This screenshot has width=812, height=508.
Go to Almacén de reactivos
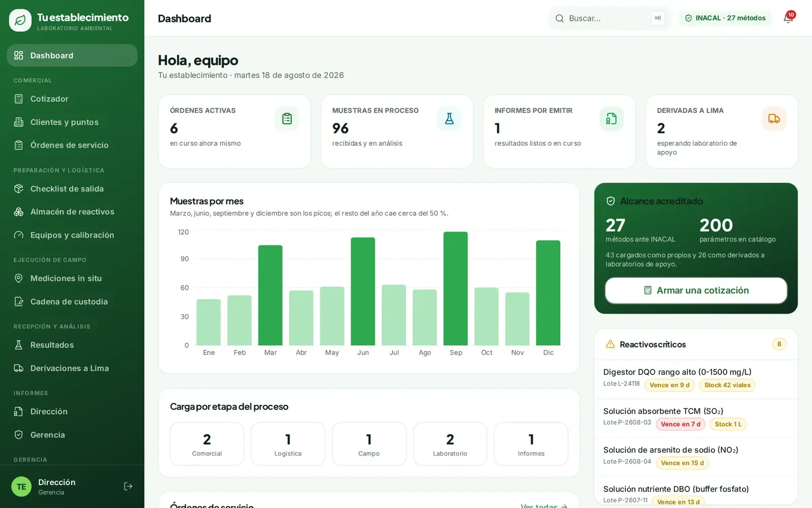pyautogui.click(x=72, y=212)
